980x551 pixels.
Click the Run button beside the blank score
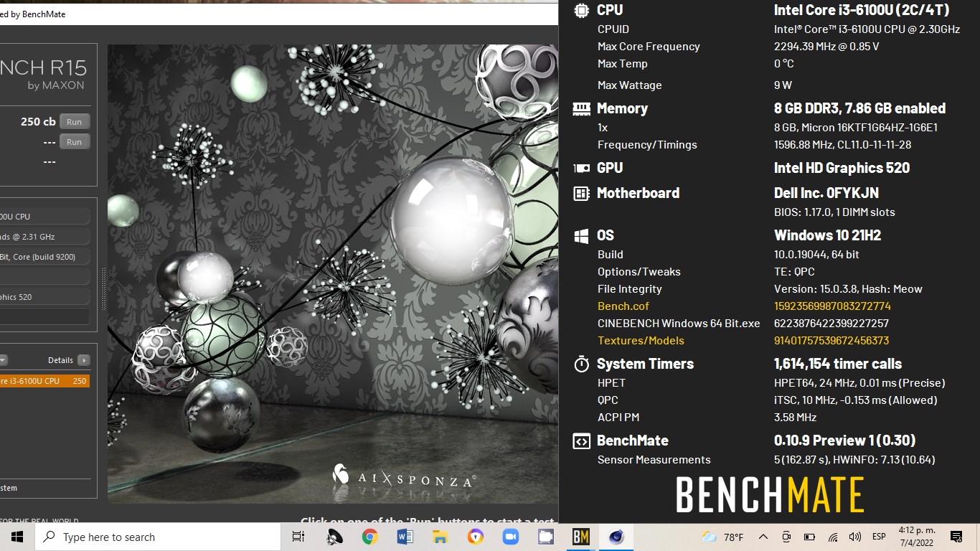pos(75,142)
